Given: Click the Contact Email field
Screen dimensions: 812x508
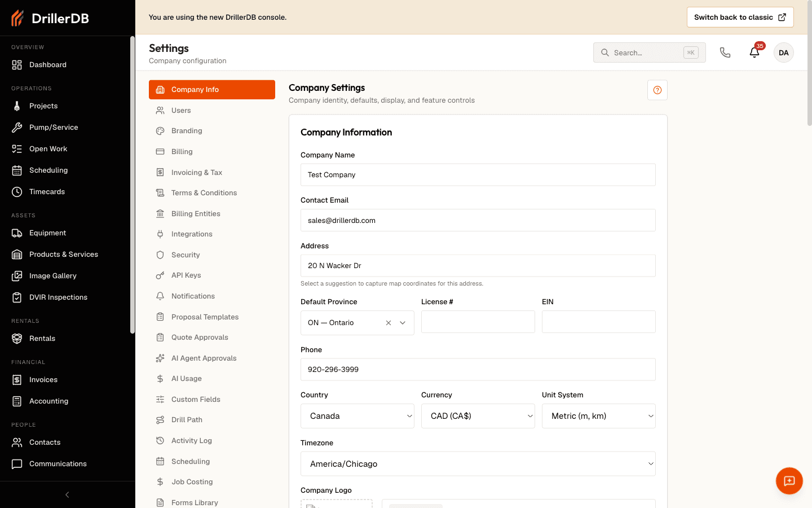Looking at the screenshot, I should (478, 221).
